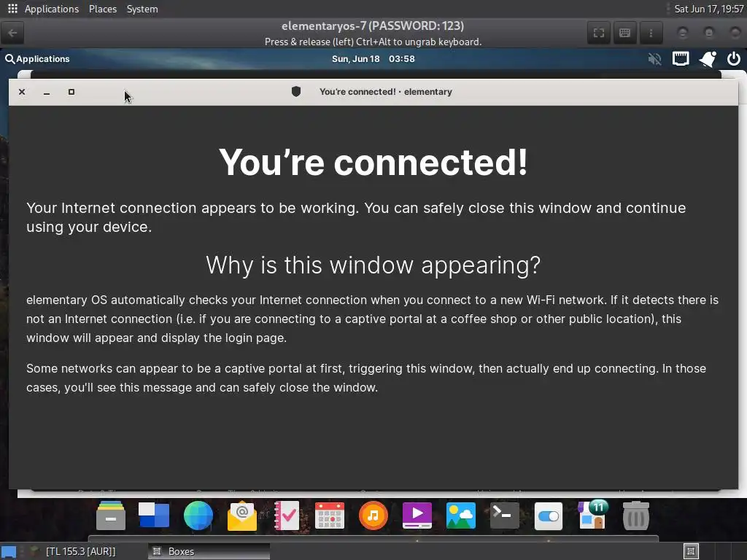Open AppCenter with 11 updates badge
This screenshot has width=747, height=560.
coord(592,516)
